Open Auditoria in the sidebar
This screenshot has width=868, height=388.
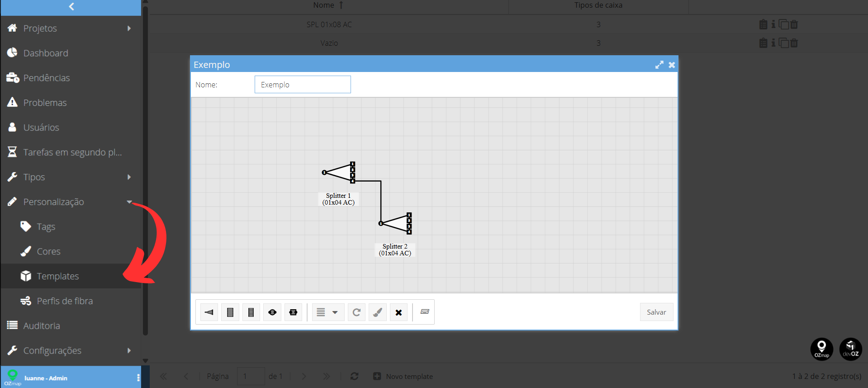pyautogui.click(x=71, y=326)
